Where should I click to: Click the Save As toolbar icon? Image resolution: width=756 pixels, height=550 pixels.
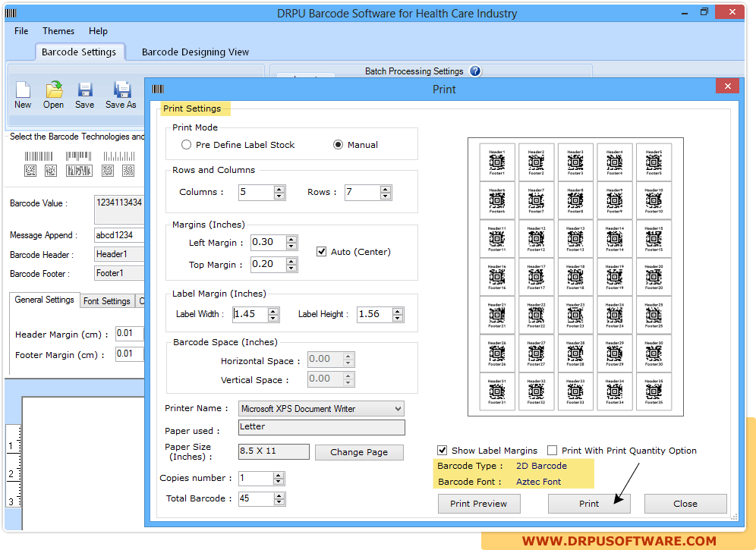pyautogui.click(x=122, y=90)
